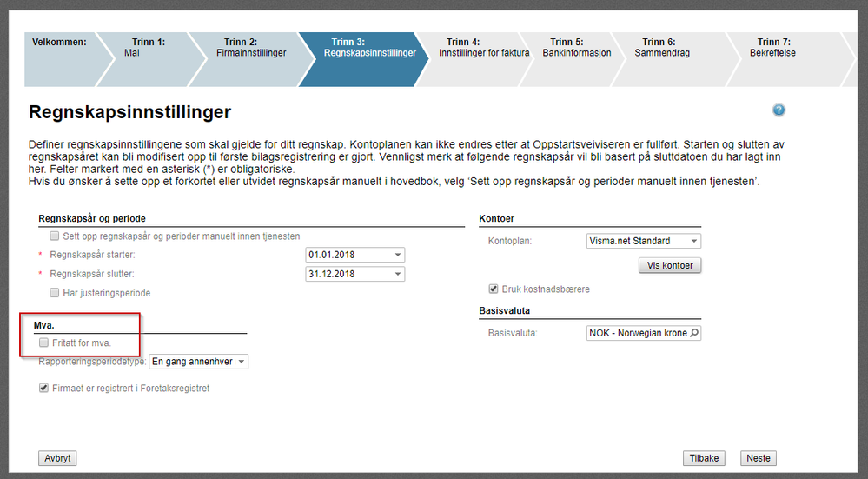Click Neste to continue
The image size is (868, 479).
pos(758,458)
